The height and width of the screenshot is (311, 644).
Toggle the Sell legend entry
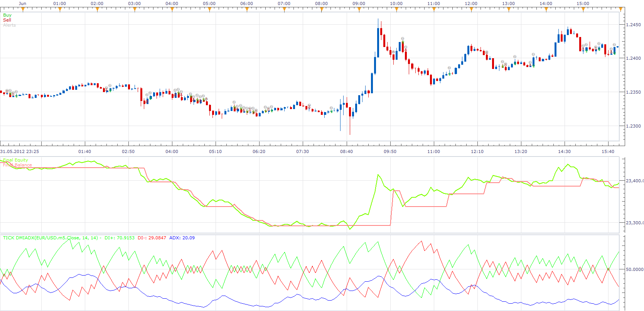7,20
